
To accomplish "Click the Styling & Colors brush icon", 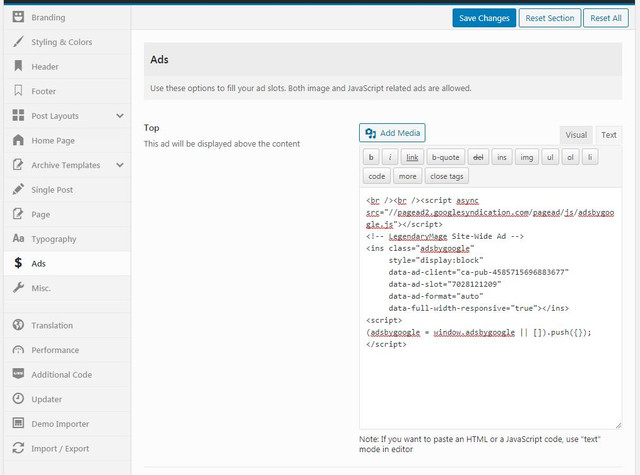I will click(18, 42).
